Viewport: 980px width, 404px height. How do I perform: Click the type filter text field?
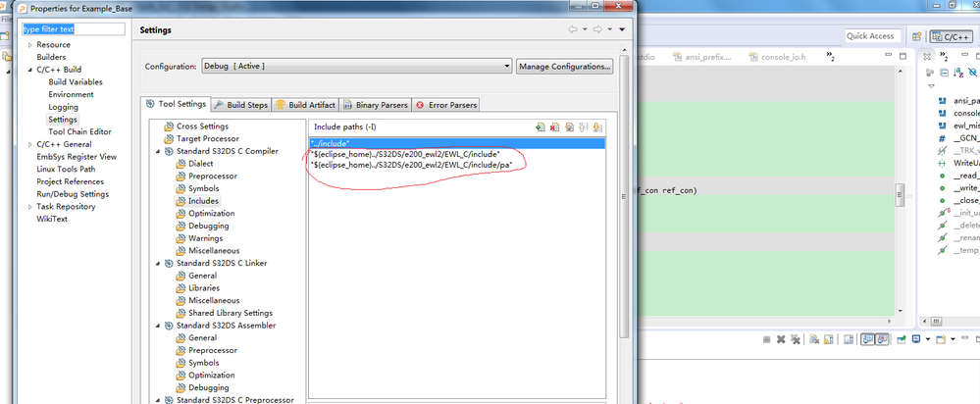point(74,29)
